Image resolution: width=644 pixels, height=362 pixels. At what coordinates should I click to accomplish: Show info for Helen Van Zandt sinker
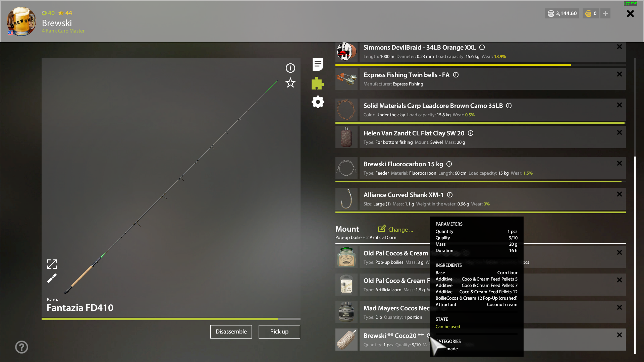[x=471, y=133]
